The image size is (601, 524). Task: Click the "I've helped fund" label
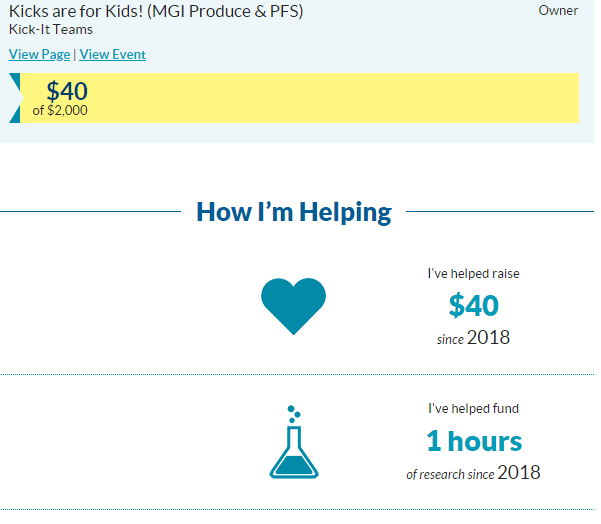(473, 408)
